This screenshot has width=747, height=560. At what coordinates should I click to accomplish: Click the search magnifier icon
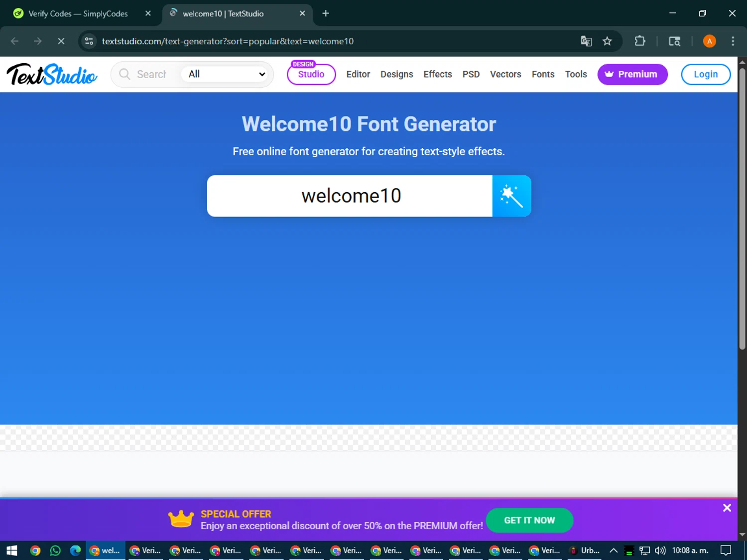click(124, 74)
